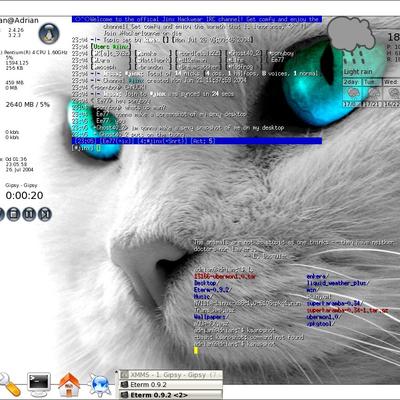Pause the Gipsy track in the widget
The height and width of the screenshot is (400, 400).
click(x=29, y=214)
